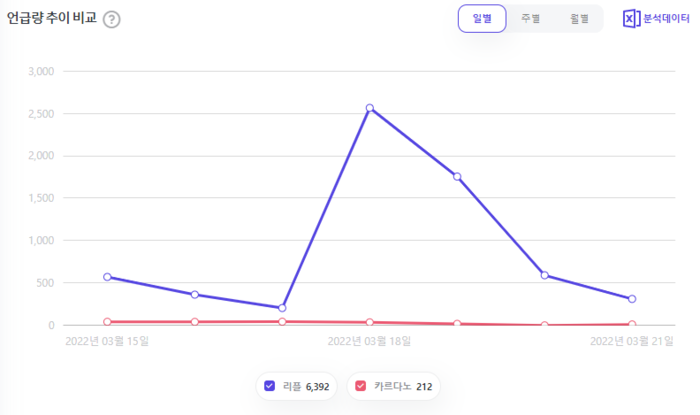Viewport: 700px width, 415px height.
Task: Click the first purple point on March 15
Action: [107, 277]
